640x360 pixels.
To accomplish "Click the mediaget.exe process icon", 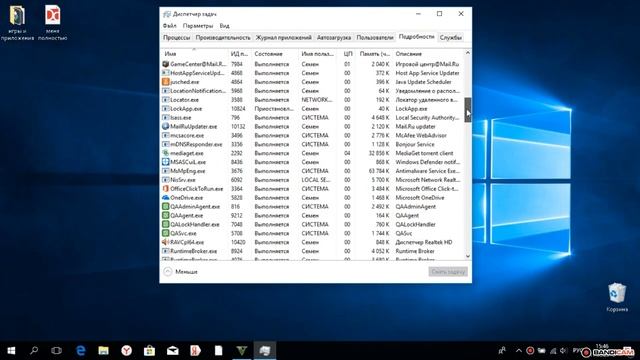I will [165, 153].
